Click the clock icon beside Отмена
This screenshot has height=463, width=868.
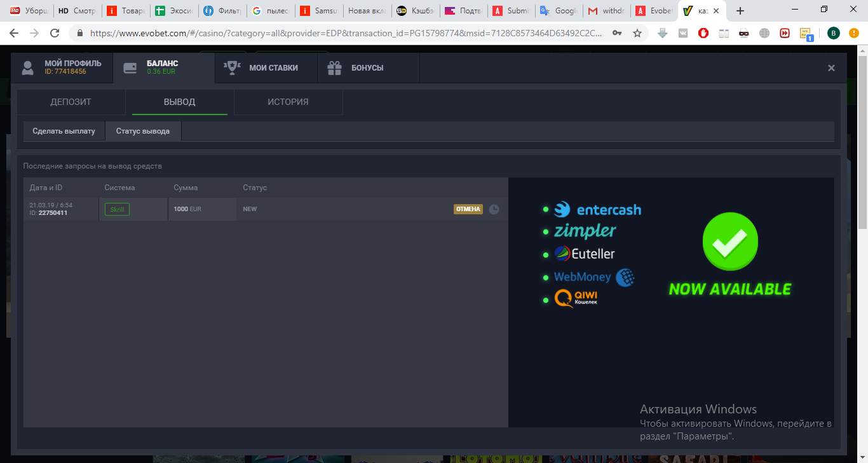(494, 209)
